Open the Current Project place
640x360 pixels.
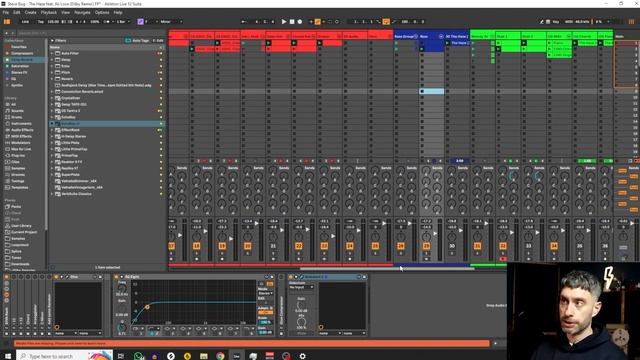(24, 232)
